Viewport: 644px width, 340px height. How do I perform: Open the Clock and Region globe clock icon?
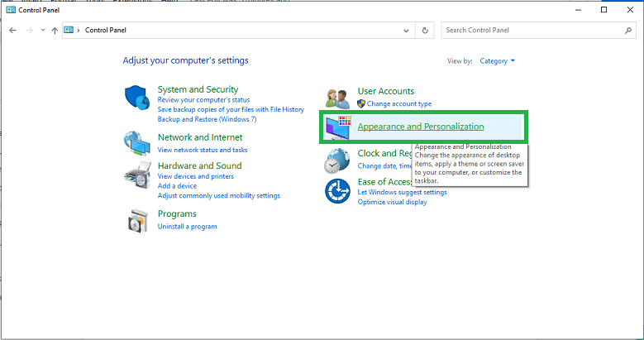(337, 160)
